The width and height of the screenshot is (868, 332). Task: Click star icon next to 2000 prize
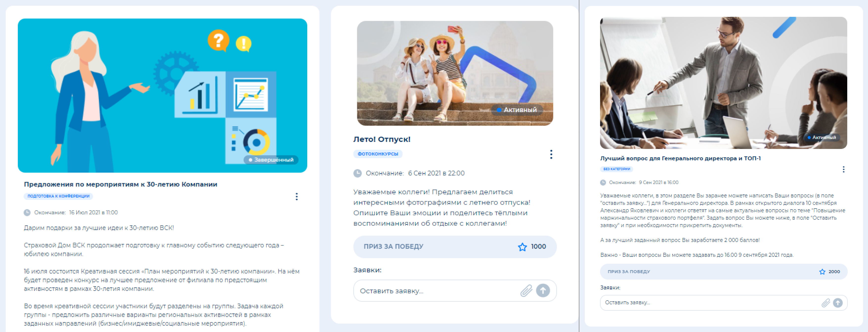[x=822, y=272]
